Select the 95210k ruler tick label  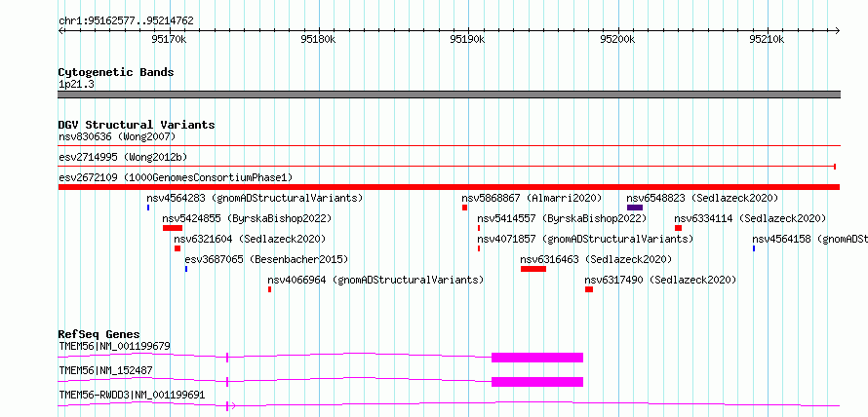click(x=768, y=39)
